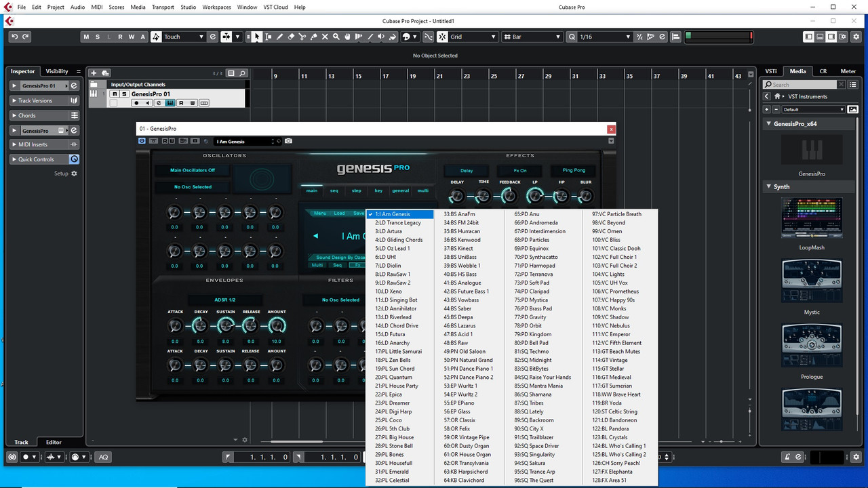
Task: Toggle the plugin Activate power button
Action: (142, 141)
